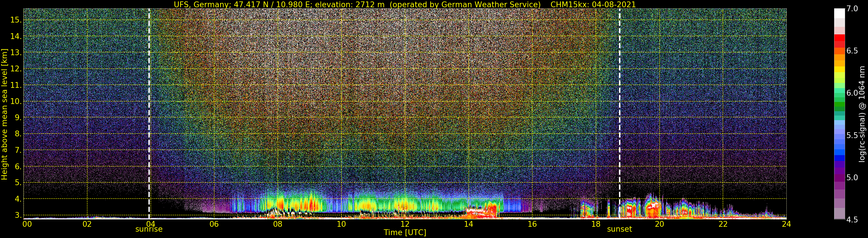
Task: Select the "sunset" label below the time axis
Action: (619, 229)
